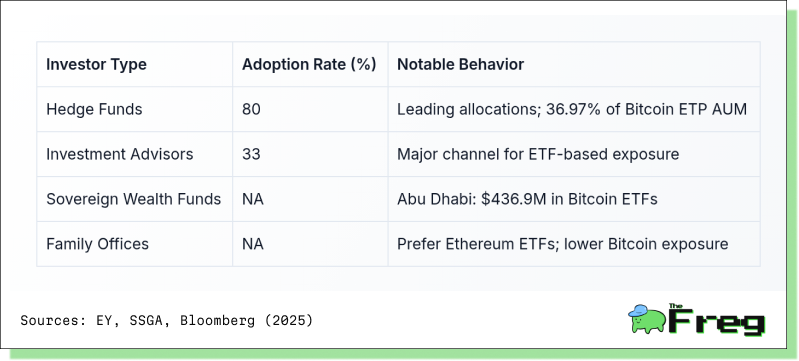Click the adoption rate value 33
Viewport: 799px width, 361px height.
click(x=251, y=154)
